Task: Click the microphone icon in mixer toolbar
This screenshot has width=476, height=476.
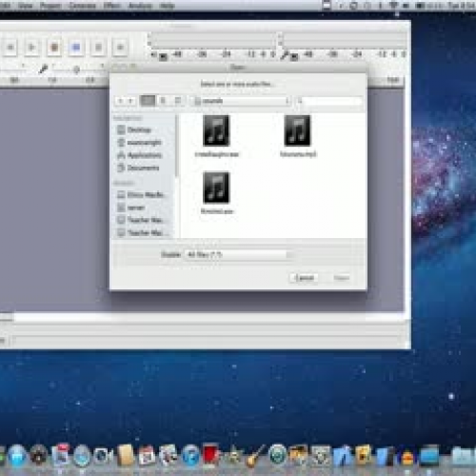Action: point(43,69)
